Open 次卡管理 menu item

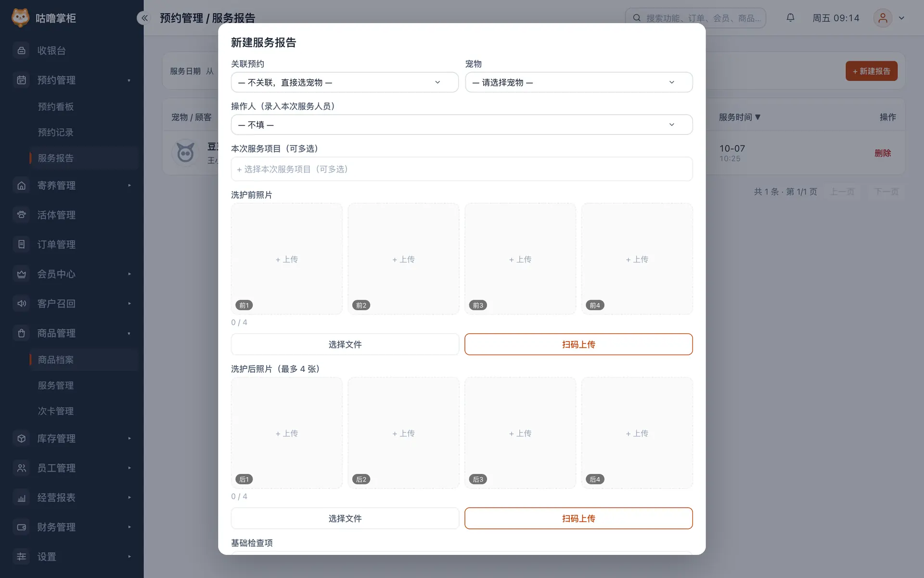pyautogui.click(x=56, y=411)
